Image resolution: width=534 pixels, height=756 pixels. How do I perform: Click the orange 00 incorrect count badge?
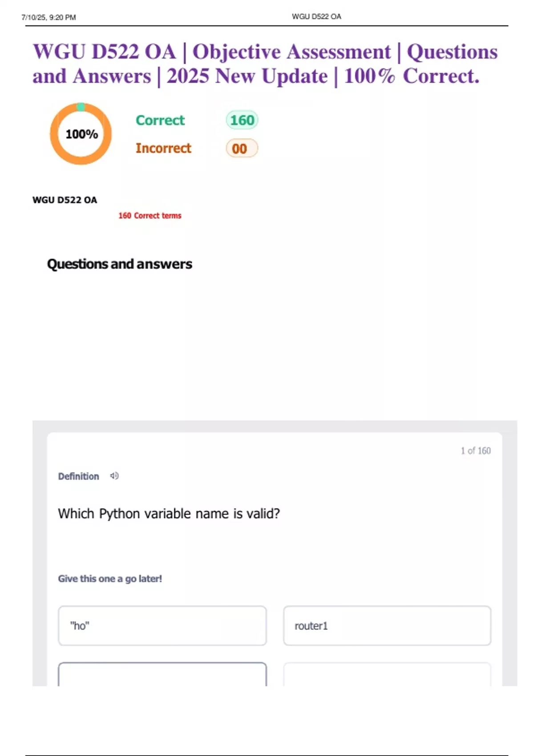click(242, 149)
